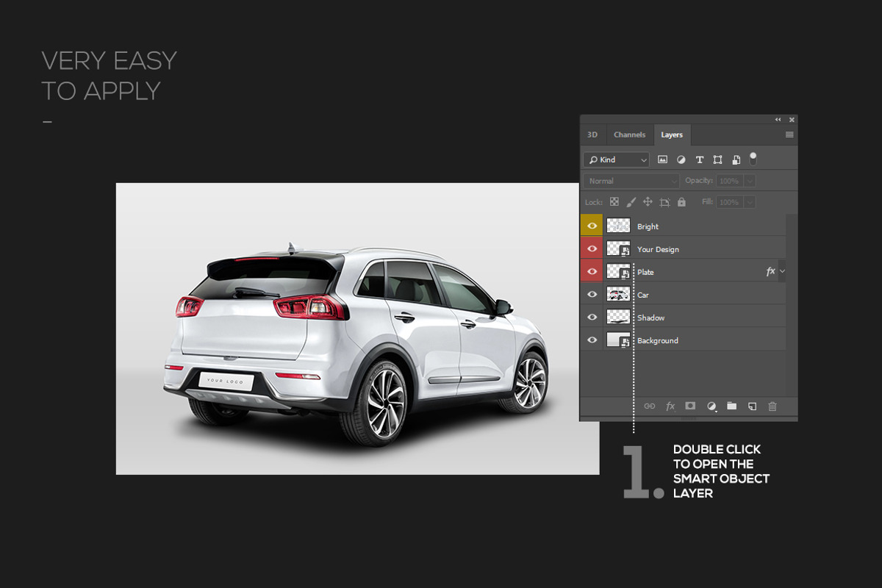Select the Layers tab
The height and width of the screenshot is (588, 882).
pyautogui.click(x=672, y=135)
